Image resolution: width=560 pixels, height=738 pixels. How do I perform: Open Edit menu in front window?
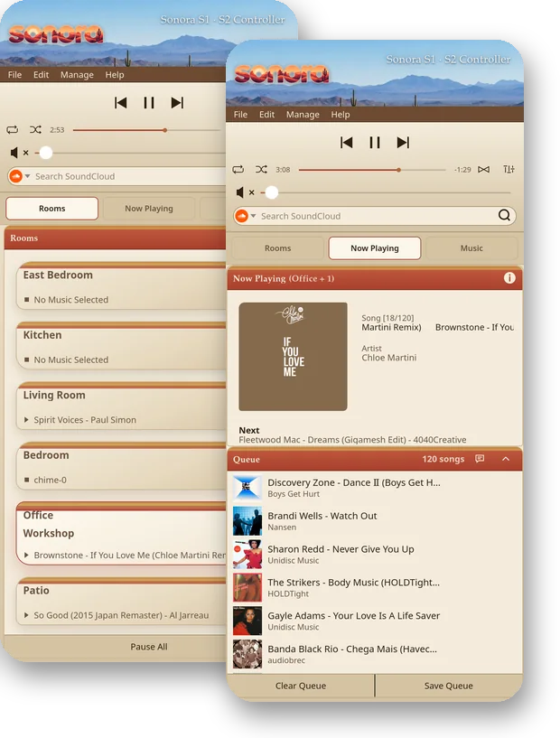pos(266,115)
